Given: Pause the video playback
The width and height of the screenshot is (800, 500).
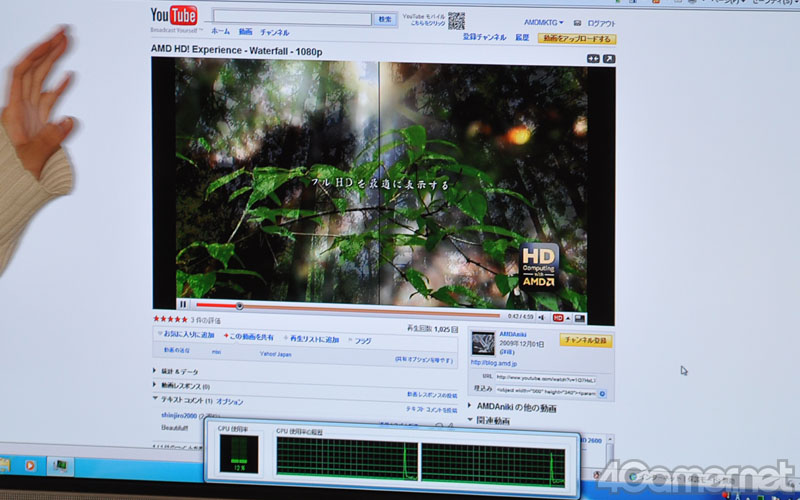Looking at the screenshot, I should (x=183, y=305).
